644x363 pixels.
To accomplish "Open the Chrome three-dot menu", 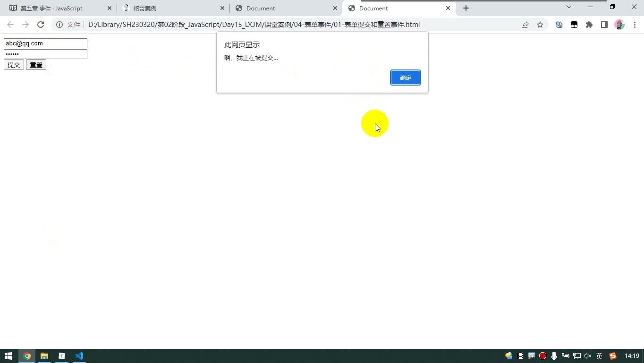I will pos(635,25).
